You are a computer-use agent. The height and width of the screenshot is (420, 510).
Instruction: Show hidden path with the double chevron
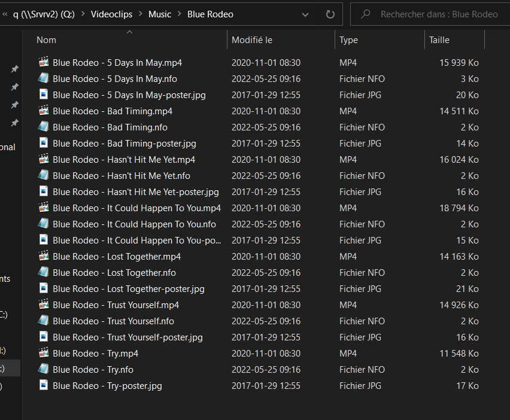point(5,14)
